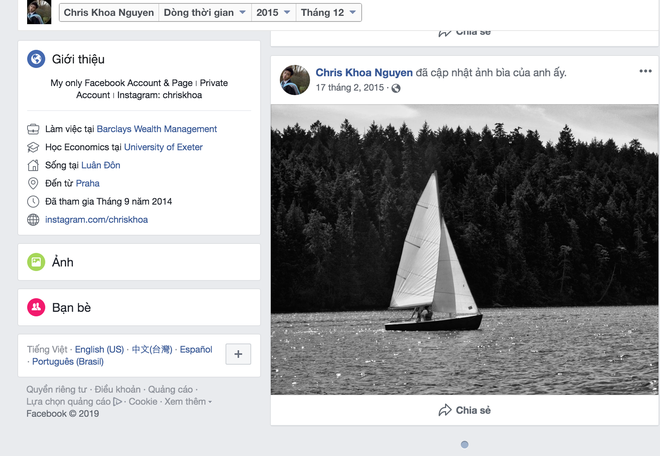Image resolution: width=660 pixels, height=456 pixels.
Task: Expand the Xem thêm footer menu
Action: [x=187, y=401]
